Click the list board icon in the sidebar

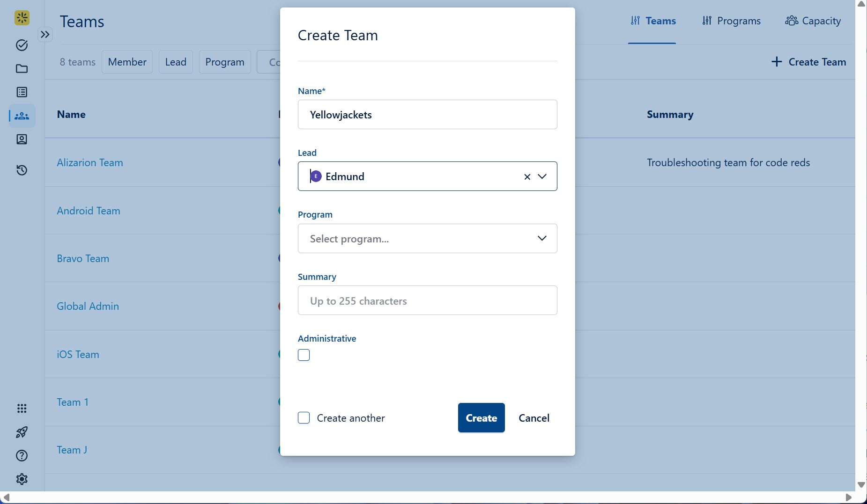coord(22,92)
